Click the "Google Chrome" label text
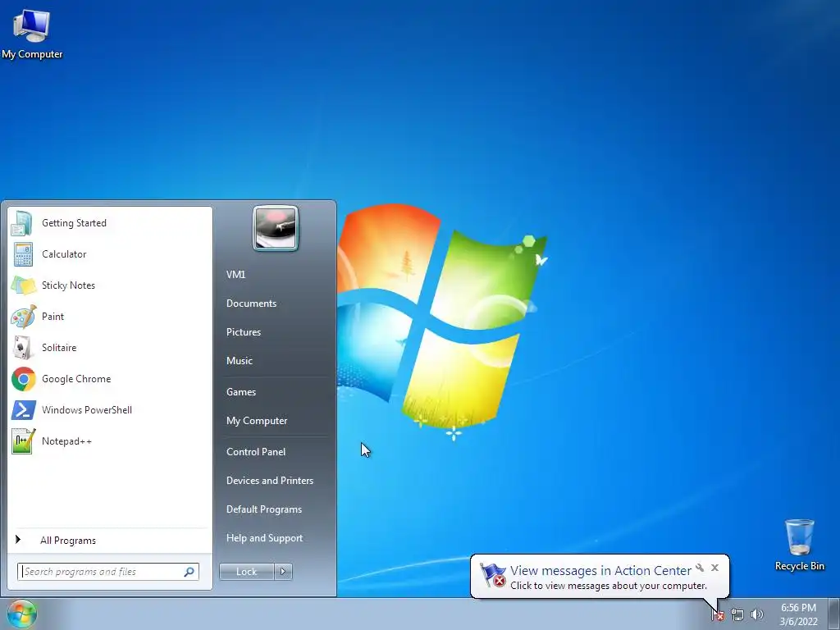 (76, 379)
